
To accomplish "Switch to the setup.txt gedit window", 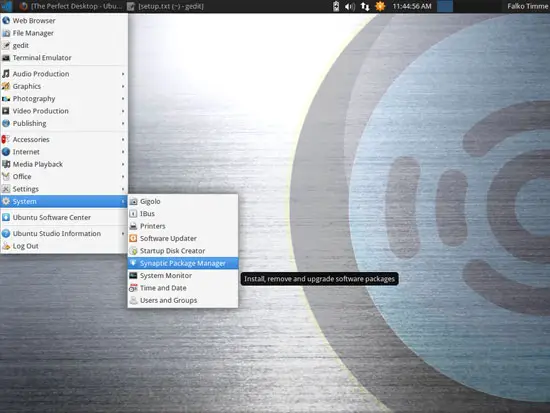I will (x=166, y=6).
